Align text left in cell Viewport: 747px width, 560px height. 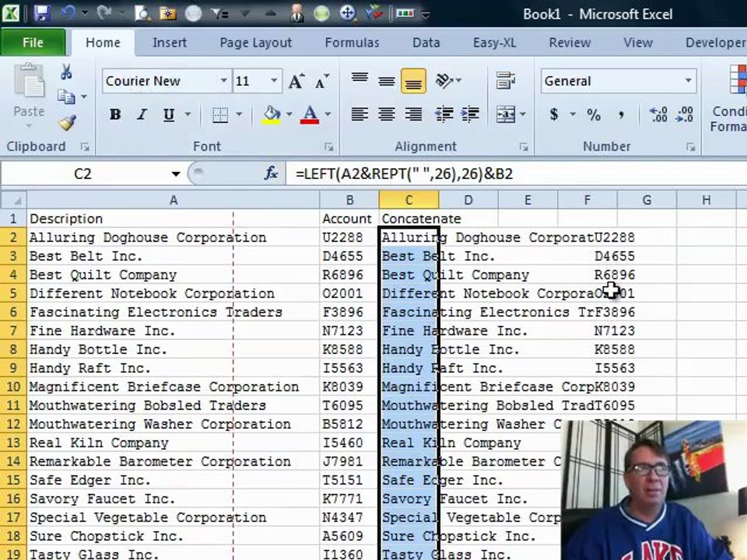click(x=359, y=115)
